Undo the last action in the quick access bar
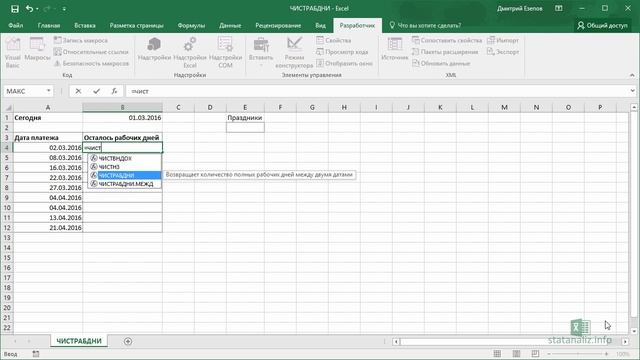This screenshot has width=640, height=360. click(x=29, y=9)
